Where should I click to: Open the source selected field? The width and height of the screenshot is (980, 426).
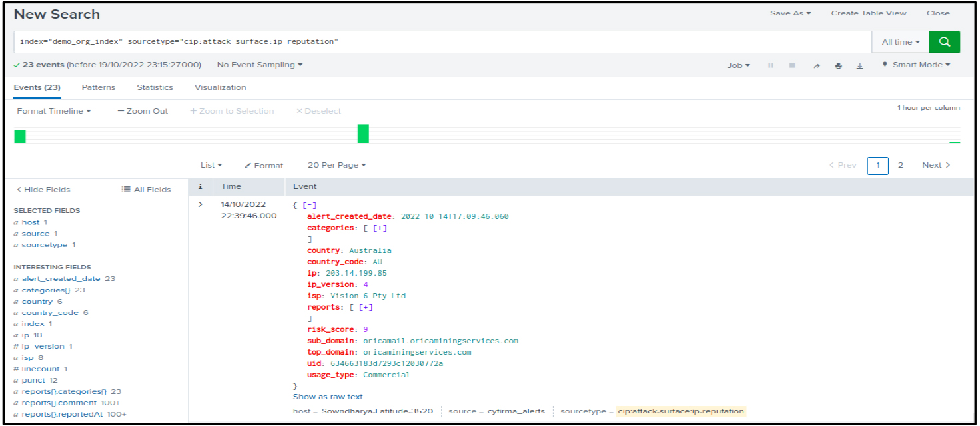tap(35, 234)
